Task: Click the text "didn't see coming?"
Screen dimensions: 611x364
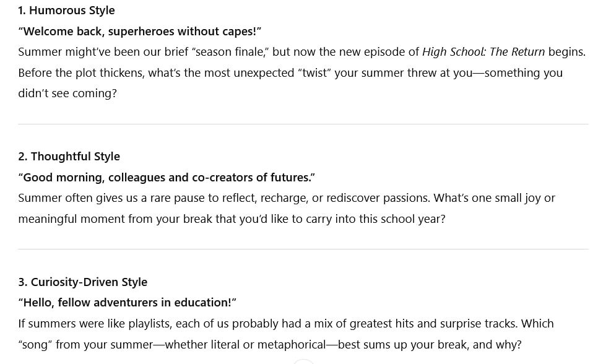Action: (67, 93)
